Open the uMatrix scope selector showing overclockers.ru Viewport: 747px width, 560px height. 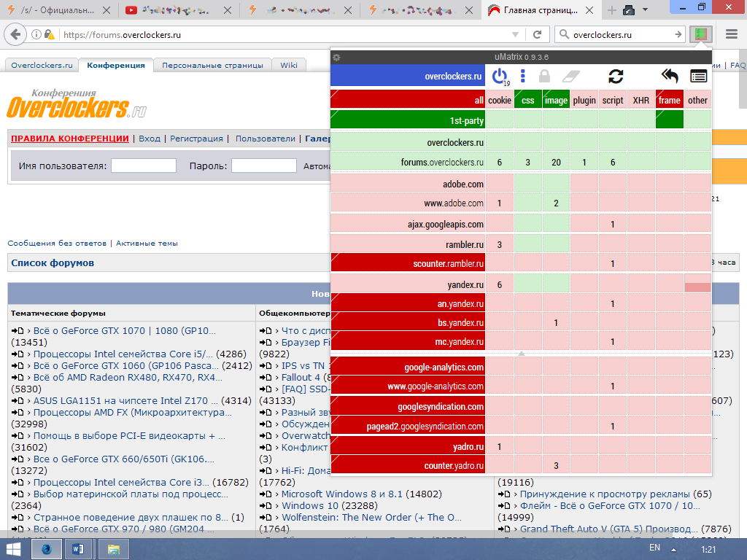408,76
